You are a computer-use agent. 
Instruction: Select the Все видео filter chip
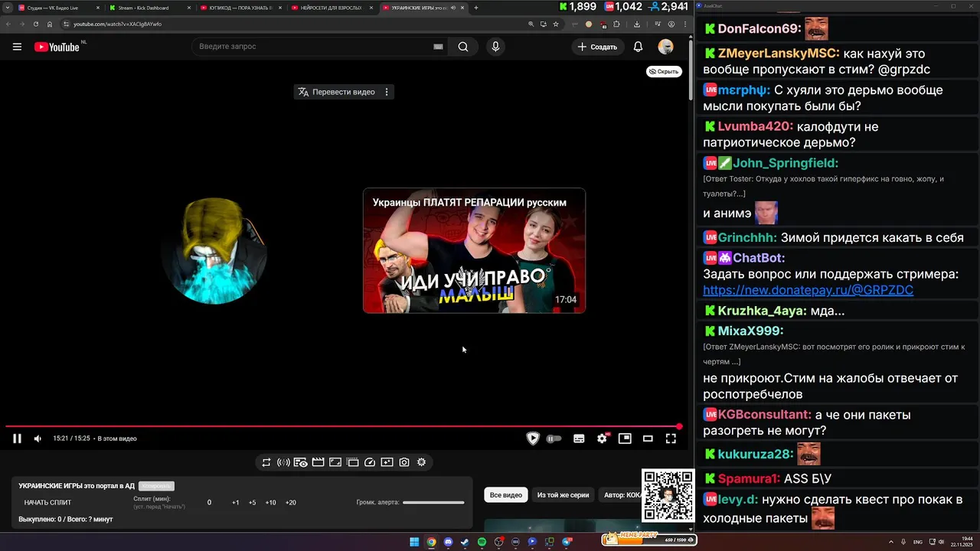pyautogui.click(x=506, y=495)
